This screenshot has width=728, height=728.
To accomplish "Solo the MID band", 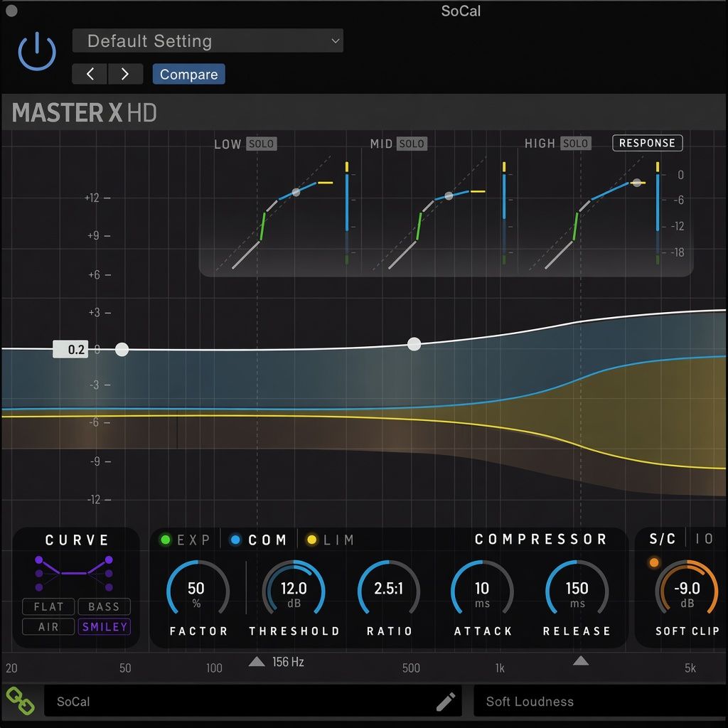I will (x=412, y=144).
